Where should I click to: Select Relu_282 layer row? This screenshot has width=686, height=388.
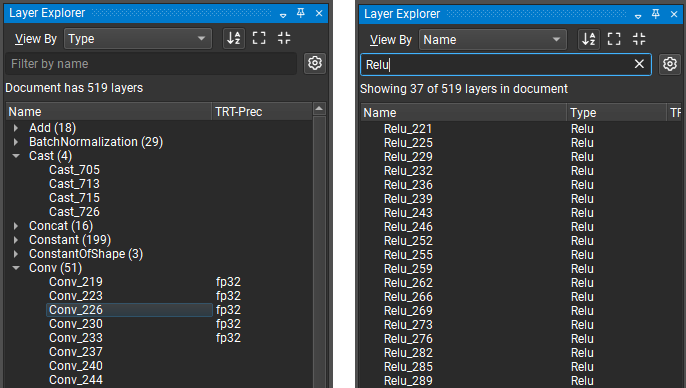click(521, 353)
